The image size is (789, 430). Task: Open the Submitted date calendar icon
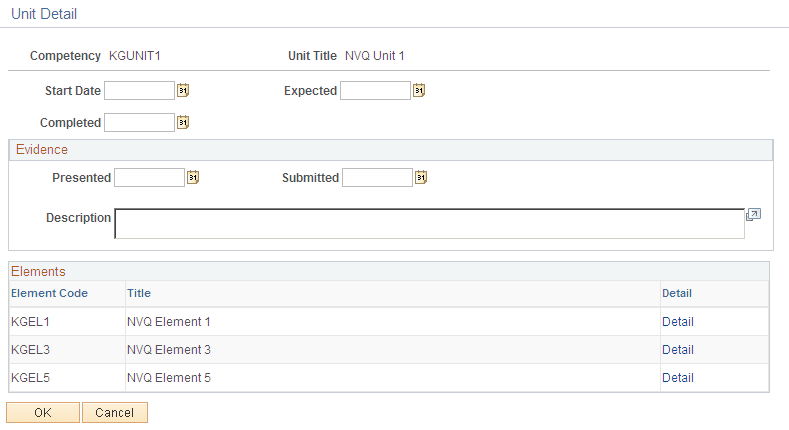click(421, 178)
